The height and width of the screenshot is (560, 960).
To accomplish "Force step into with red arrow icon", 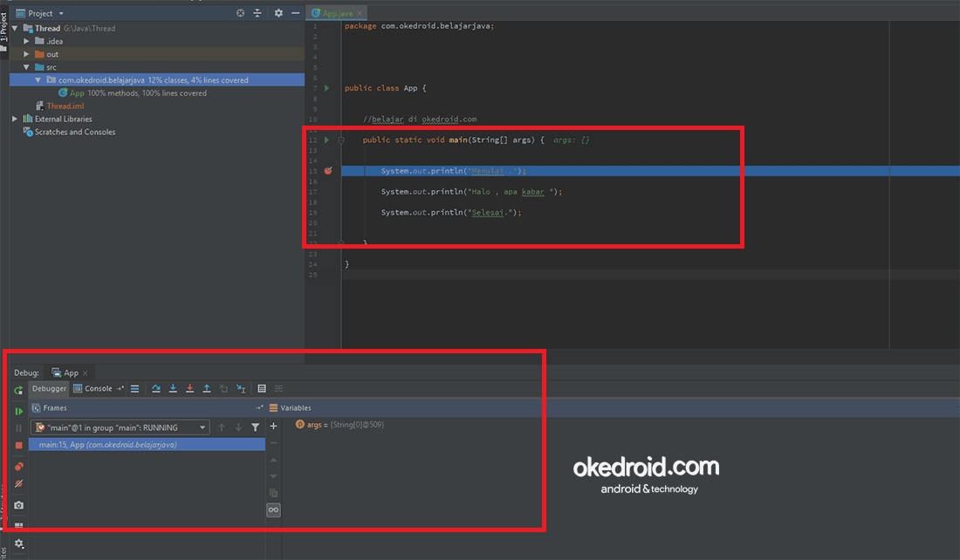I will [189, 388].
